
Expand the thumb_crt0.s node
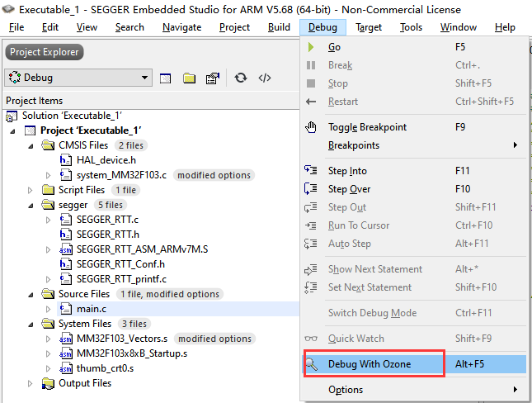pos(48,368)
